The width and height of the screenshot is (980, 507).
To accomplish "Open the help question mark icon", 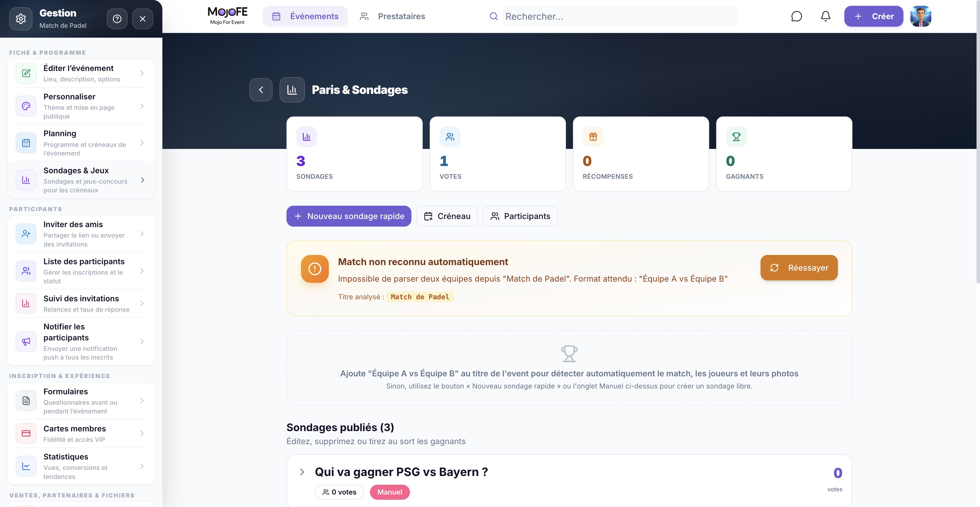I will (117, 19).
